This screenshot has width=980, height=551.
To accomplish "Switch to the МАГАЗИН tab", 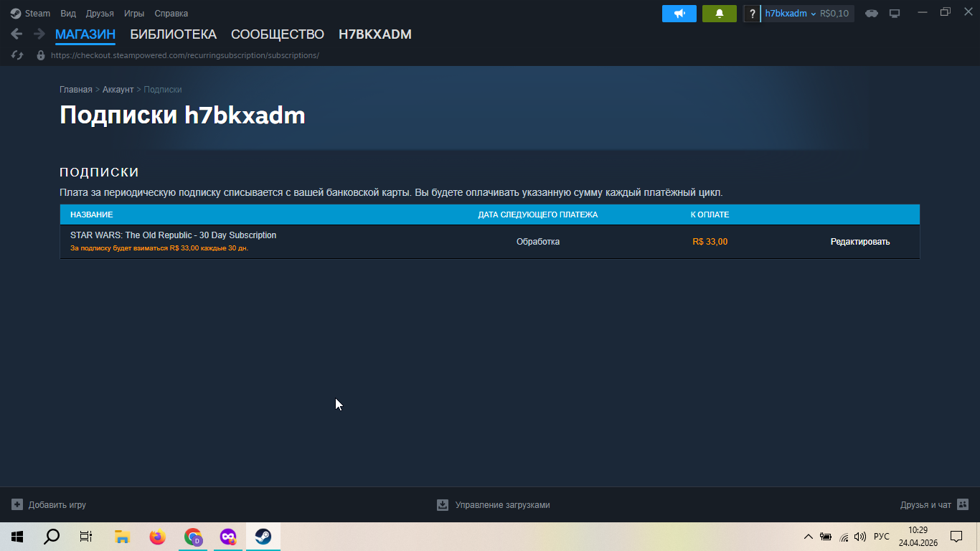I will [85, 34].
